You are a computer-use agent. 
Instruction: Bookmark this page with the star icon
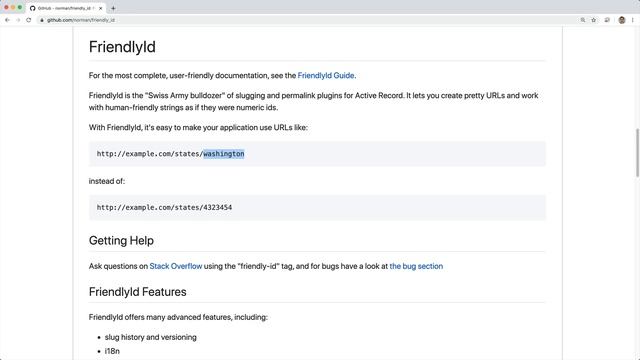click(x=593, y=20)
